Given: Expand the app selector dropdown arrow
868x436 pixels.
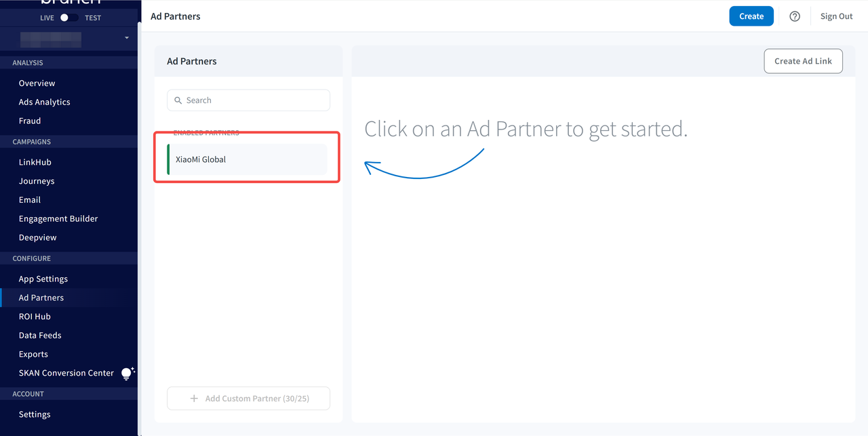Looking at the screenshot, I should click(127, 38).
